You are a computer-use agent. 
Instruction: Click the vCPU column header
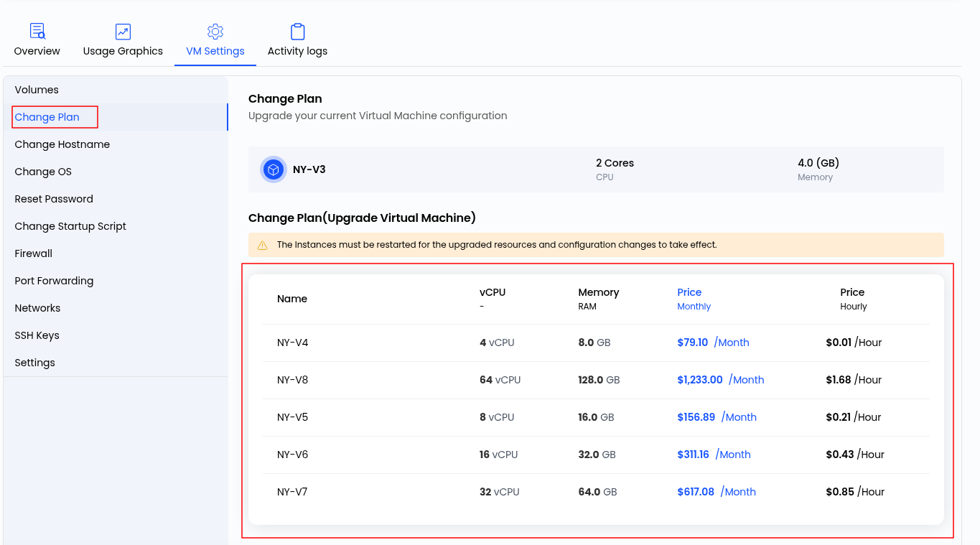tap(493, 299)
